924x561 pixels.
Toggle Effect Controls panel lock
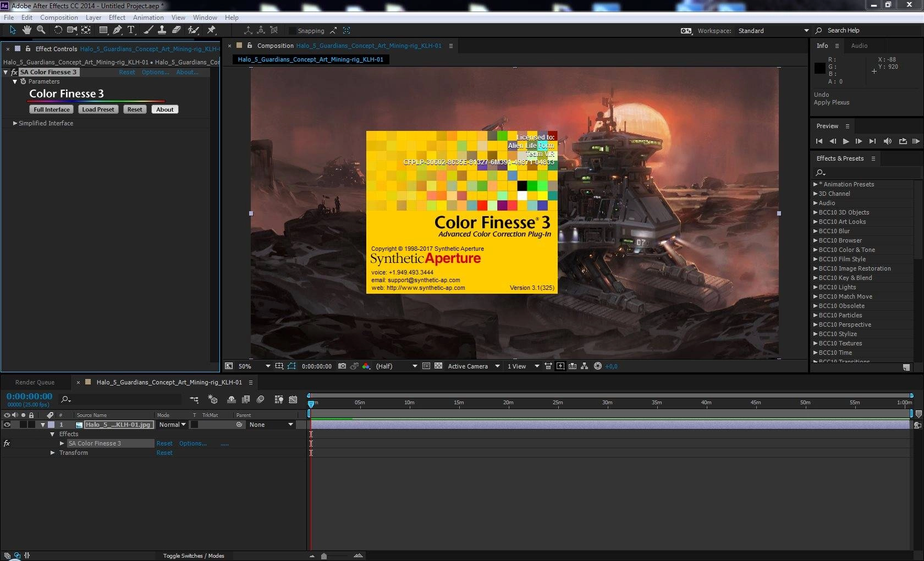[x=28, y=48]
